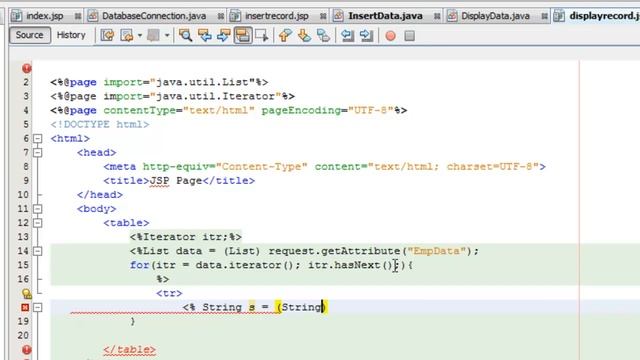This screenshot has height=360, width=640.
Task: Open the insertrecord.jsp tab
Action: (x=276, y=16)
